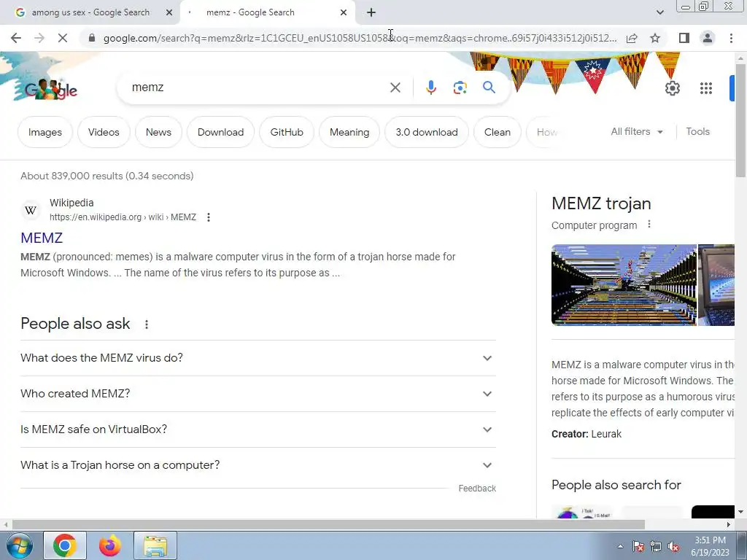Click the share page icon in the address bar

[632, 38]
